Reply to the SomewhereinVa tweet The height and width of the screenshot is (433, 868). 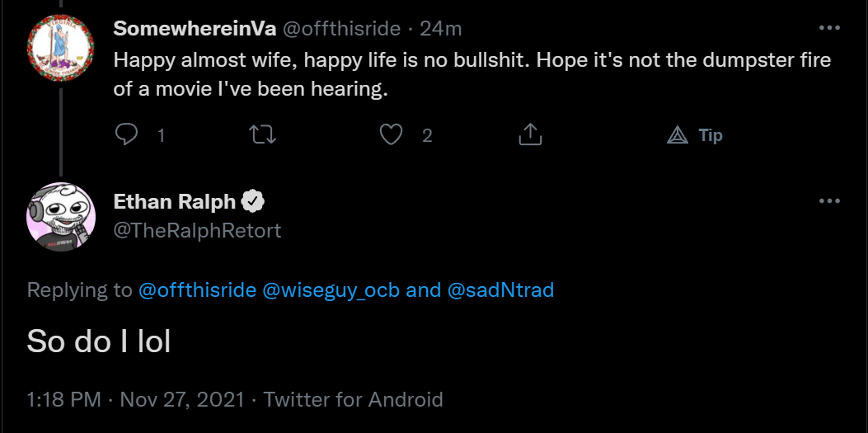click(x=126, y=134)
